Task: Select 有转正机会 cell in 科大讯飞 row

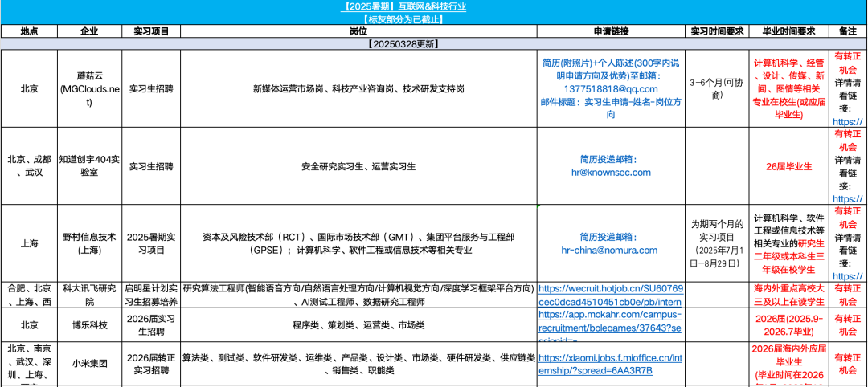Action: [849, 295]
